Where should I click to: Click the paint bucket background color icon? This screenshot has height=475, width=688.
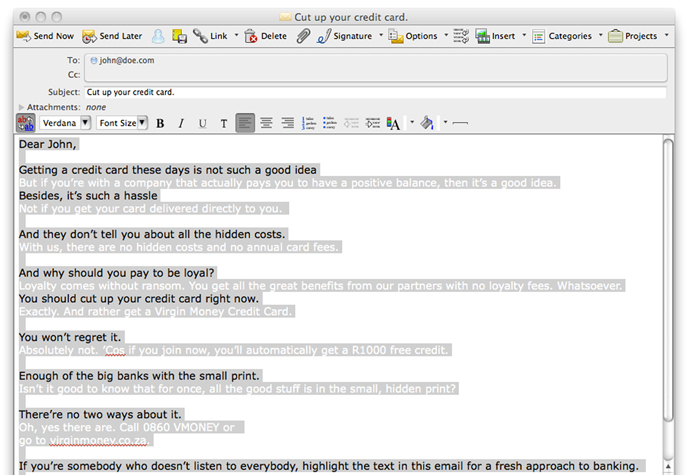[426, 123]
